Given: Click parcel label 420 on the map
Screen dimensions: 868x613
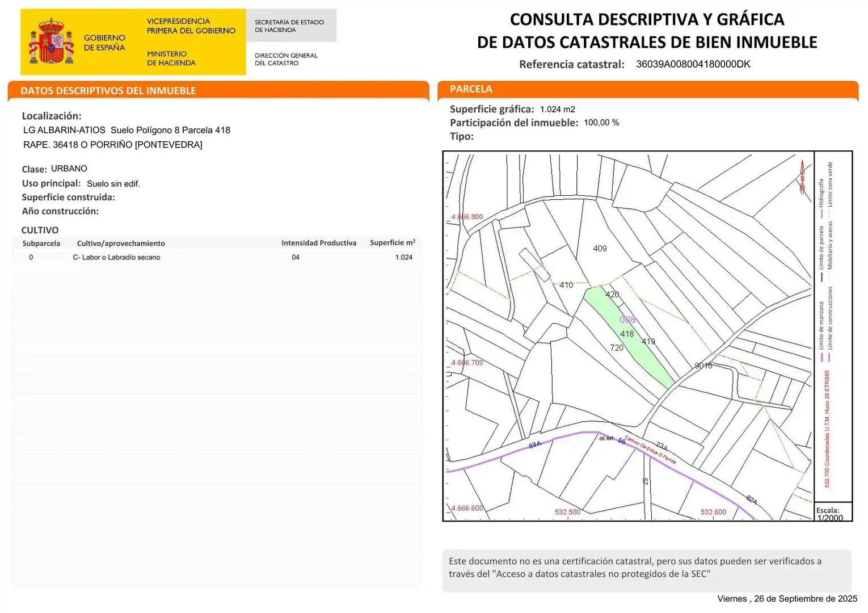Looking at the screenshot, I should (612, 295).
